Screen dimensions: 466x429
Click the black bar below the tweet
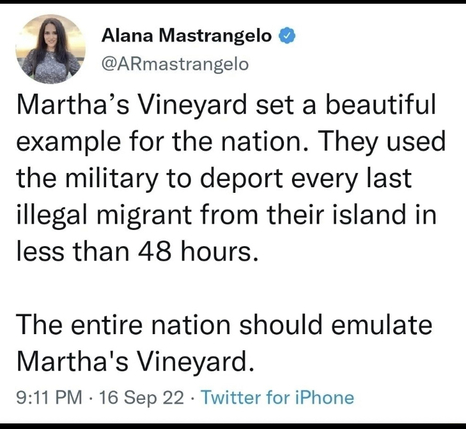tap(233, 426)
